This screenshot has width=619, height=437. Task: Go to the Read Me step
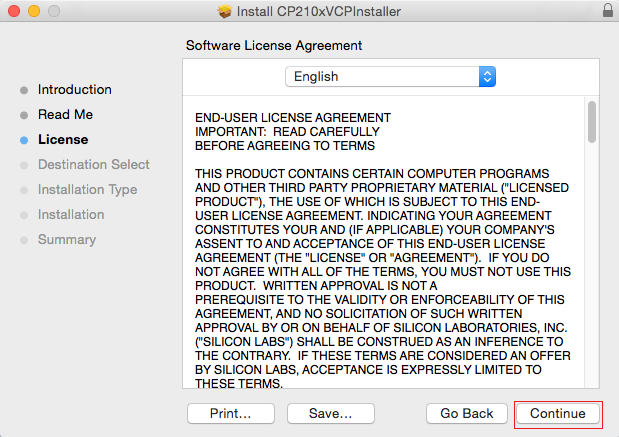click(x=65, y=114)
